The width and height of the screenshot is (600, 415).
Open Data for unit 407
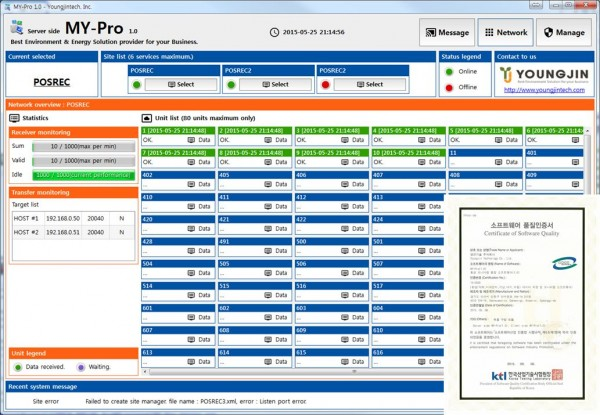click(x=429, y=184)
